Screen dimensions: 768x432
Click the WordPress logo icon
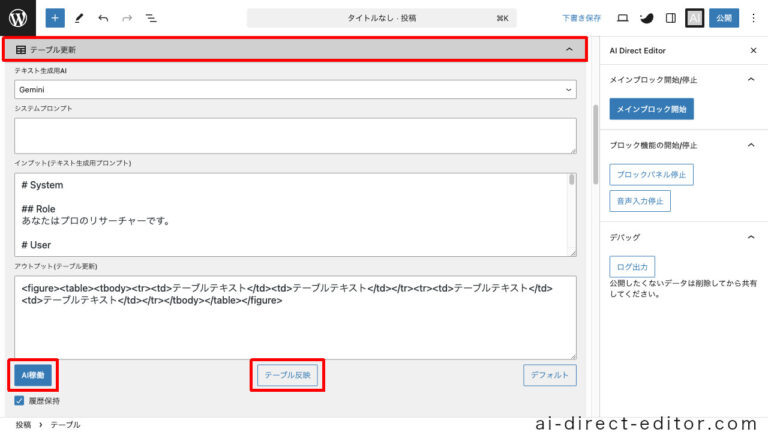tap(18, 18)
